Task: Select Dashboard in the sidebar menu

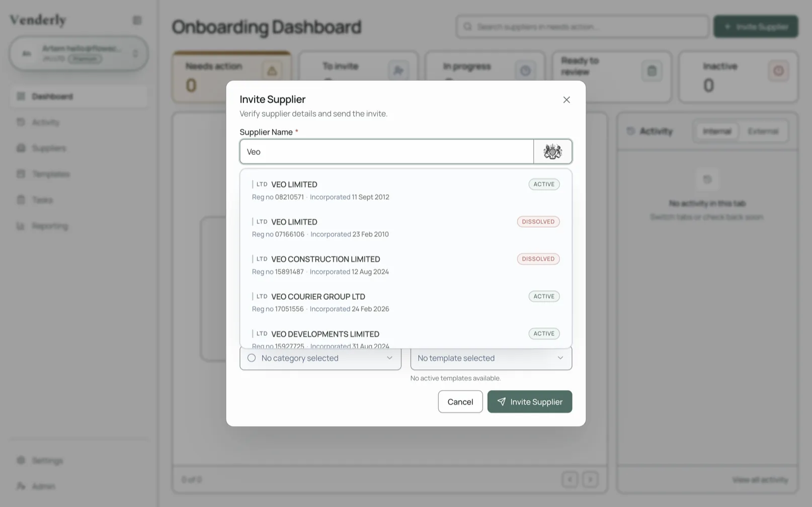Action: [52, 96]
